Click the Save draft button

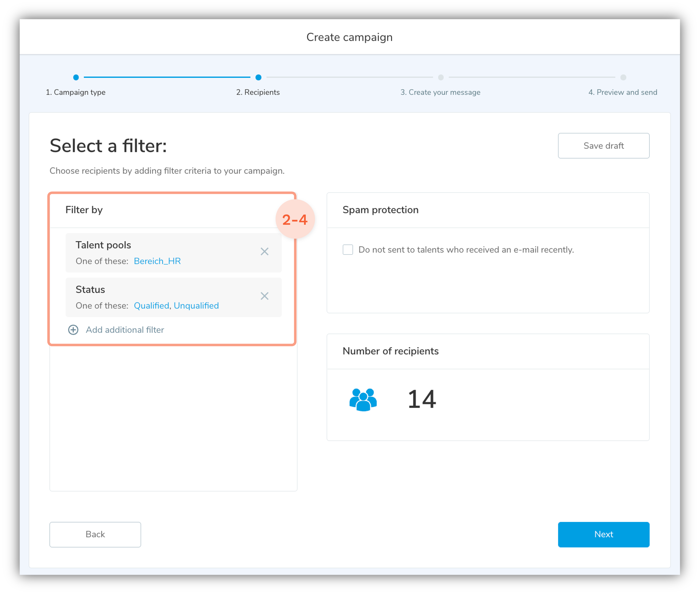[603, 146]
